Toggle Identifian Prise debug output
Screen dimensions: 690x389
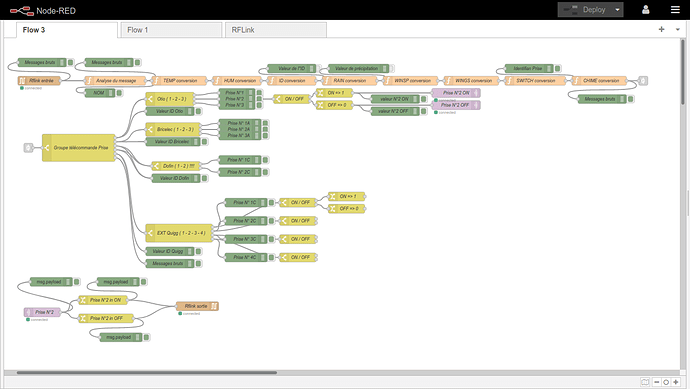tap(558, 68)
